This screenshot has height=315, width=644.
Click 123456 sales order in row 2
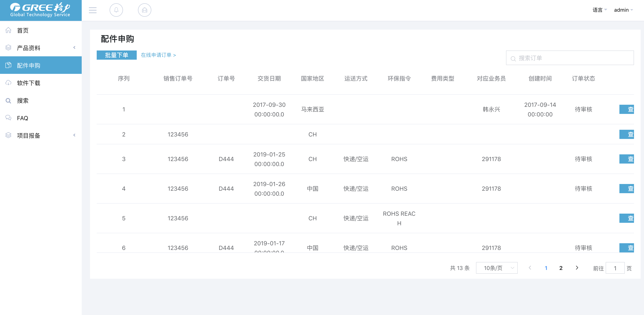coord(178,134)
